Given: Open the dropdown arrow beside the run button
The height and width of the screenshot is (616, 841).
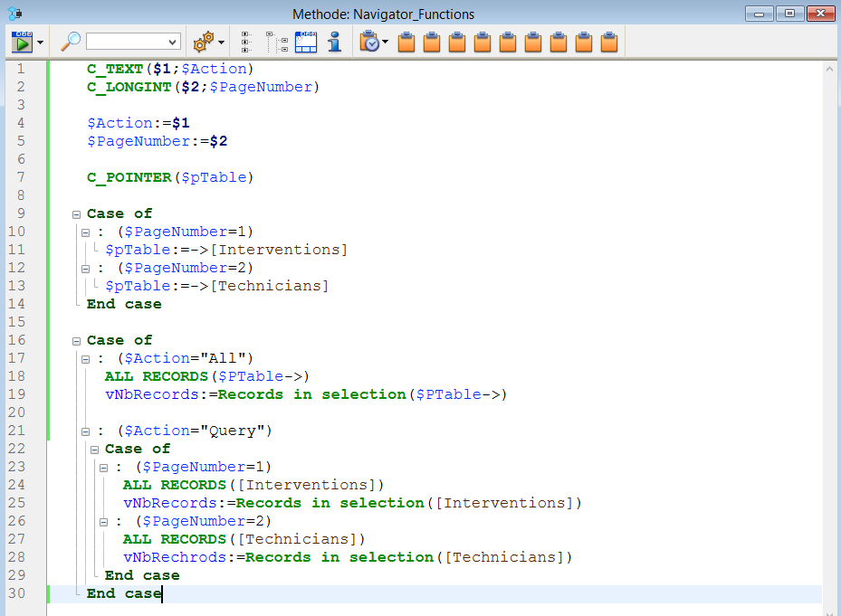Looking at the screenshot, I should click(41, 43).
